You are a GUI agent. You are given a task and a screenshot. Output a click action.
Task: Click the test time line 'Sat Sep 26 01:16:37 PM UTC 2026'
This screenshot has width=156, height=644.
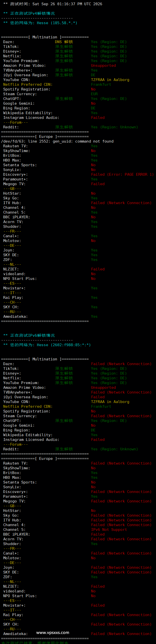67,4
